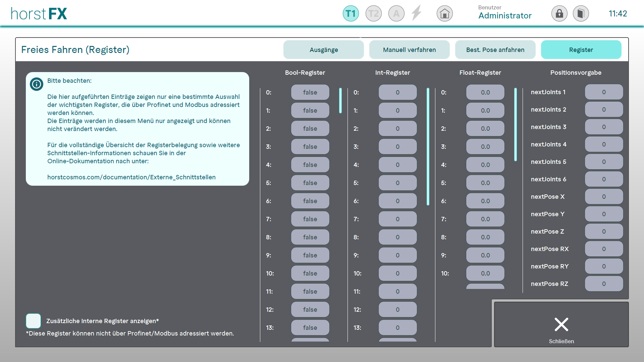The width and height of the screenshot is (644, 362).
Task: Open the manual book icon
Action: (581, 14)
